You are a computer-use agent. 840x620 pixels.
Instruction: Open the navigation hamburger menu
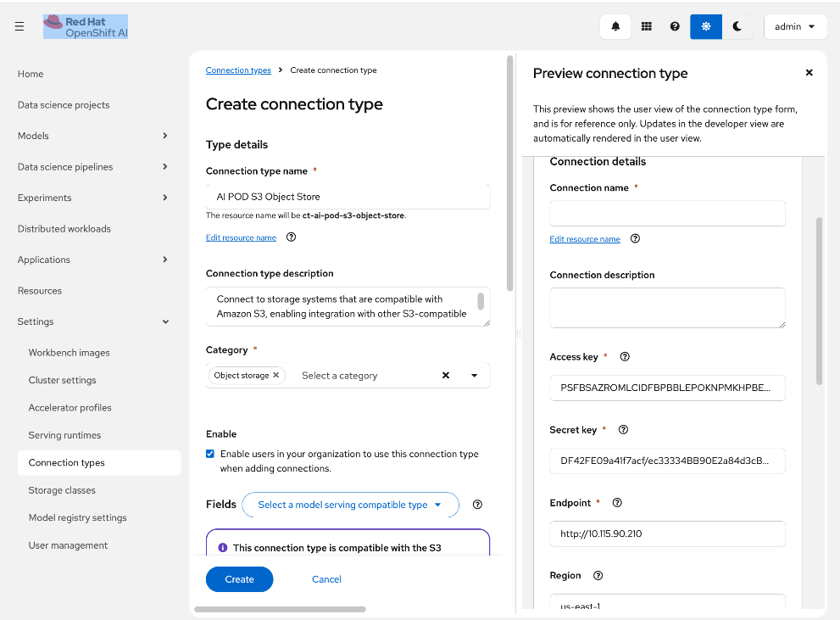19,25
